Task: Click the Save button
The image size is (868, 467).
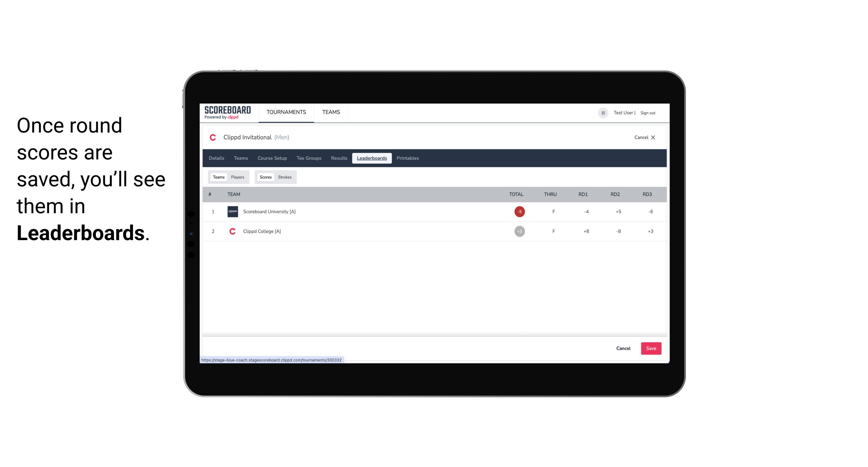Action: (x=650, y=348)
